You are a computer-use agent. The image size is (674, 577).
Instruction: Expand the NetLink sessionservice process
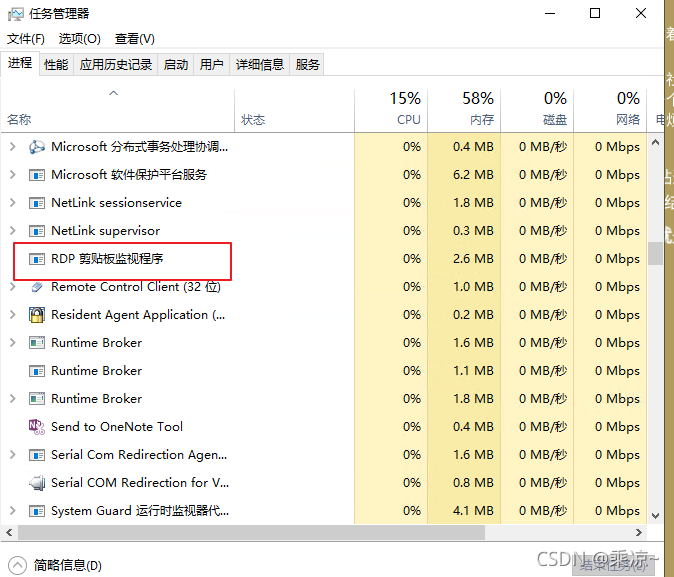point(12,203)
